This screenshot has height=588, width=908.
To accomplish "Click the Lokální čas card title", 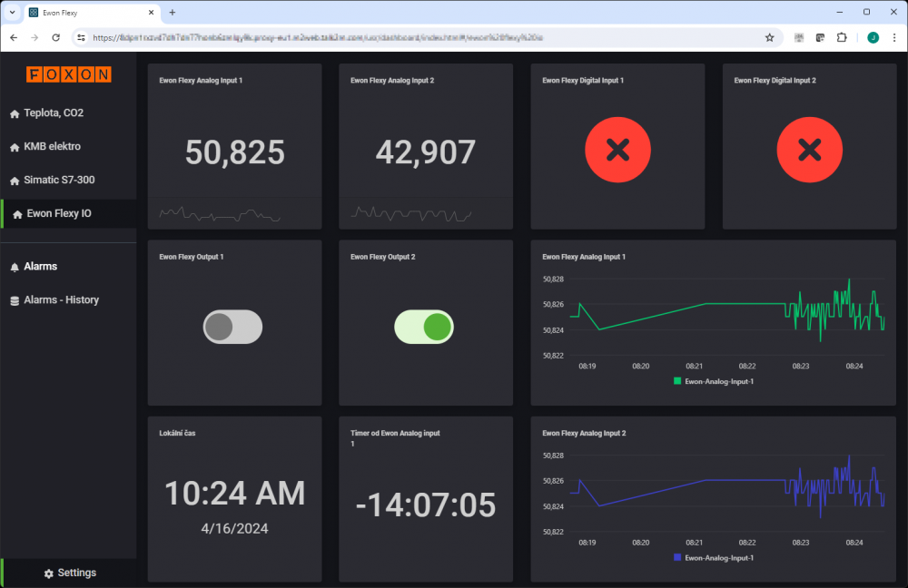I will point(177,433).
